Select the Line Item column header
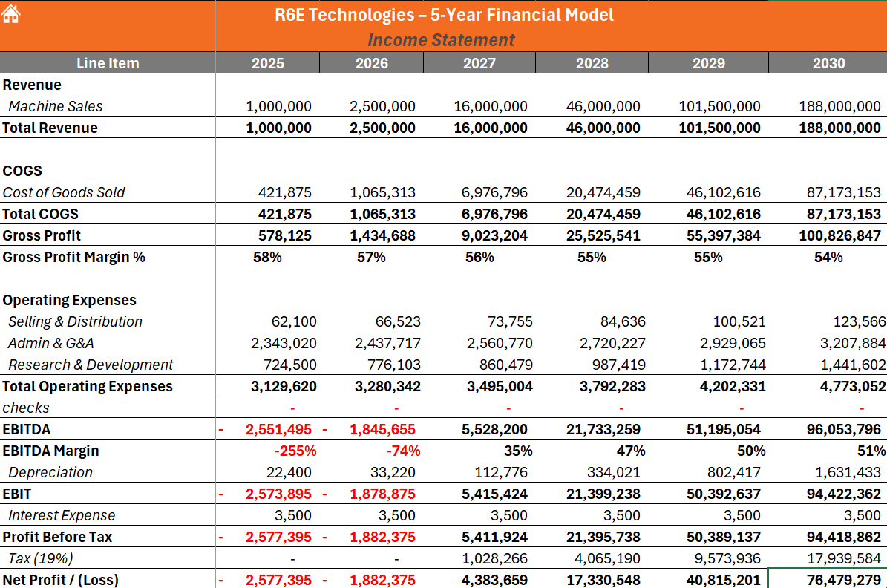The image size is (887, 588). point(108,63)
